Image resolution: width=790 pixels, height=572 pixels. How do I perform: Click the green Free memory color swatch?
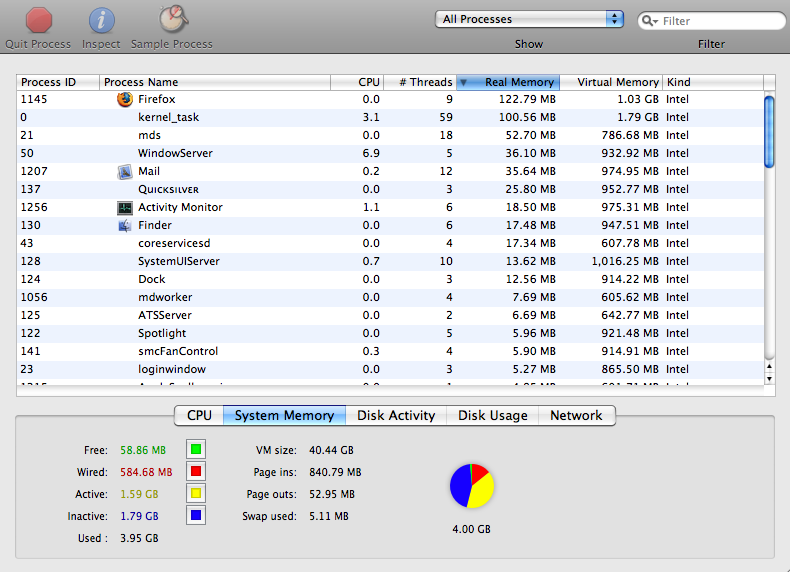[196, 449]
